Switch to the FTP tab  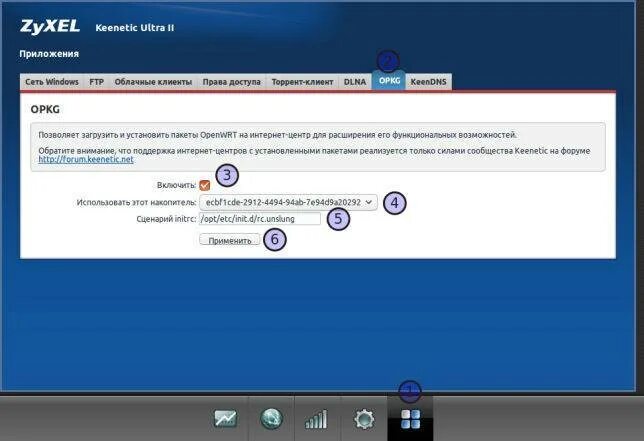pyautogui.click(x=97, y=82)
